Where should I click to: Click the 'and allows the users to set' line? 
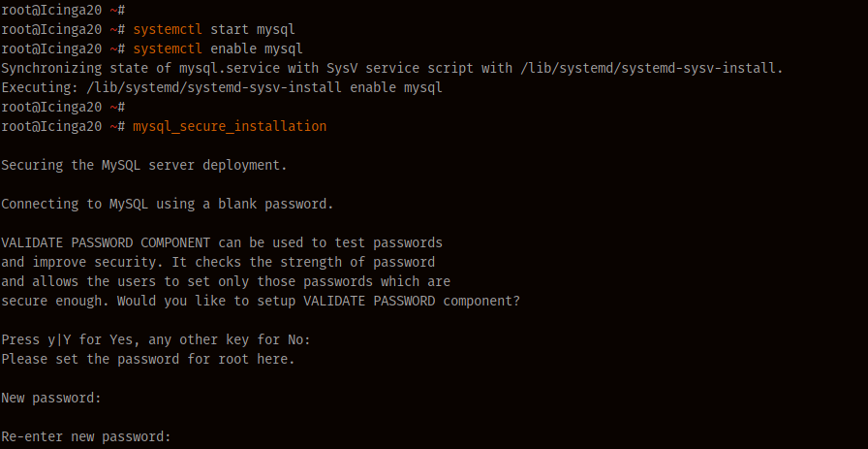tap(226, 281)
